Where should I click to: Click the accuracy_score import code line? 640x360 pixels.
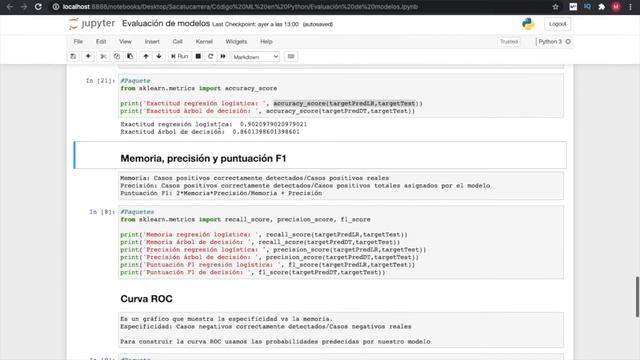198,88
